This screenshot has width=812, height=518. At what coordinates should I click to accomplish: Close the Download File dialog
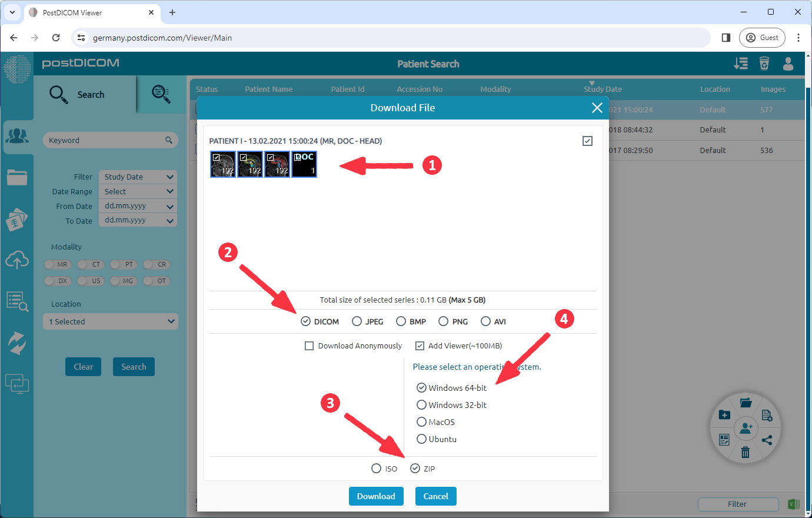pyautogui.click(x=597, y=108)
